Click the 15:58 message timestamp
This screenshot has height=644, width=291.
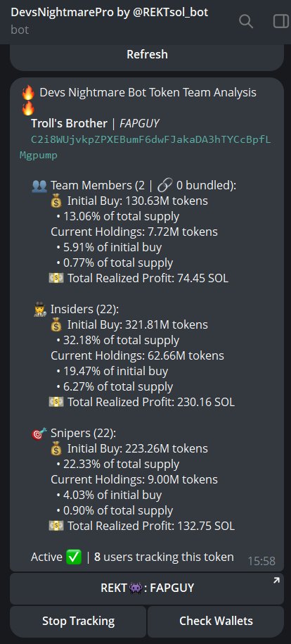coord(261,561)
